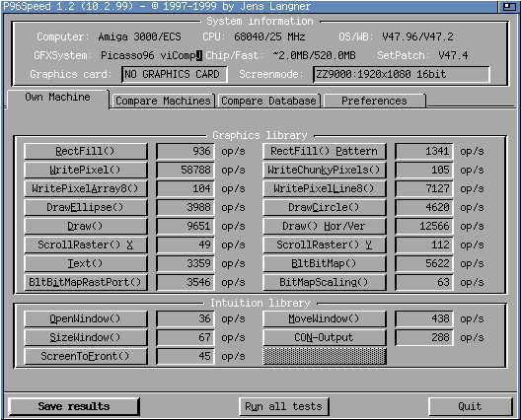521x420 pixels.
Task: Click the BltBitMapRastPort() result 3546
Action: [186, 282]
